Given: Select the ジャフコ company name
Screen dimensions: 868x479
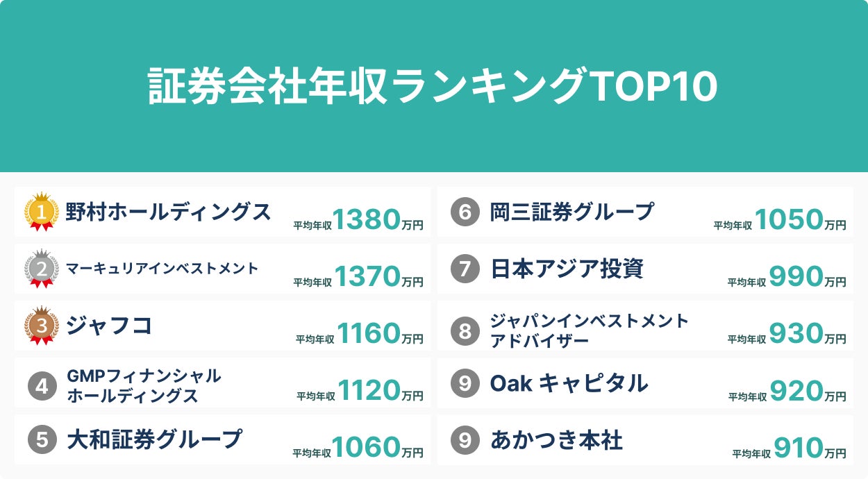Looking at the screenshot, I should click(109, 326).
